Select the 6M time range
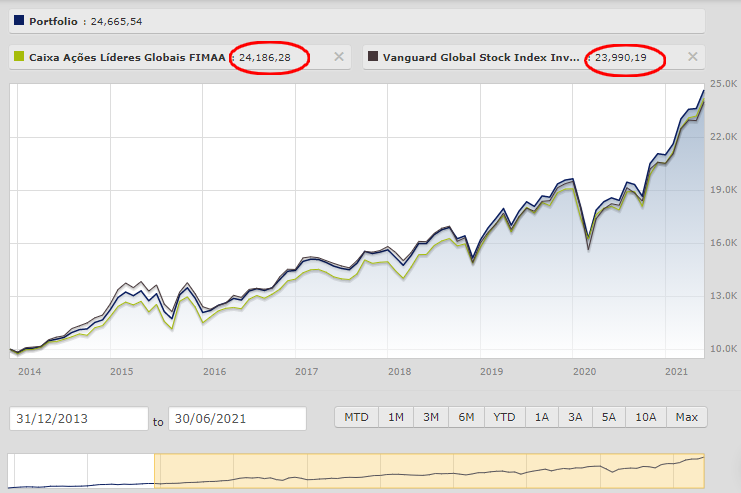 [466, 417]
